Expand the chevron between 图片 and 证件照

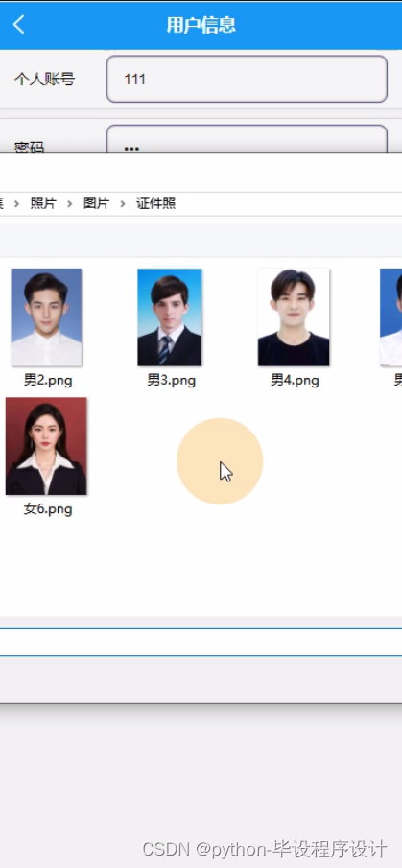click(x=123, y=203)
